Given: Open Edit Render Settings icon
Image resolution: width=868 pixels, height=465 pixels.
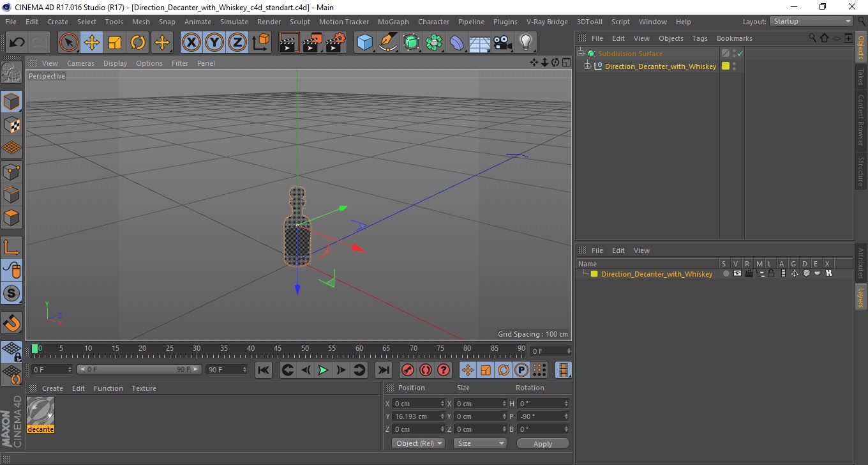Looking at the screenshot, I should 336,43.
